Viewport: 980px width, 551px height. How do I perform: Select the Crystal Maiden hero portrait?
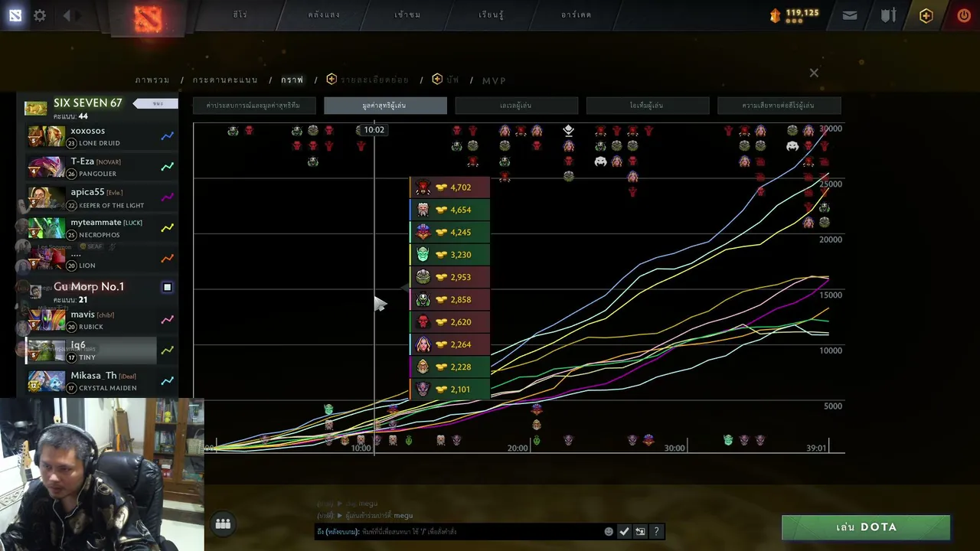click(46, 381)
